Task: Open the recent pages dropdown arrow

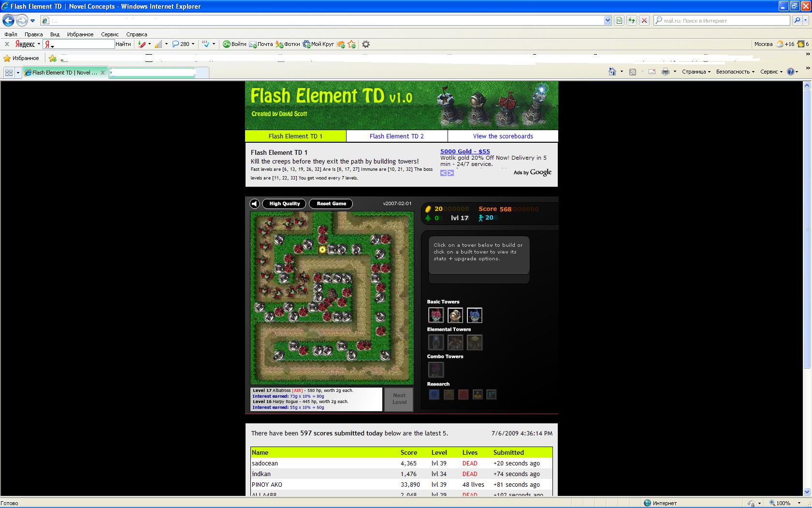Action: (x=32, y=20)
